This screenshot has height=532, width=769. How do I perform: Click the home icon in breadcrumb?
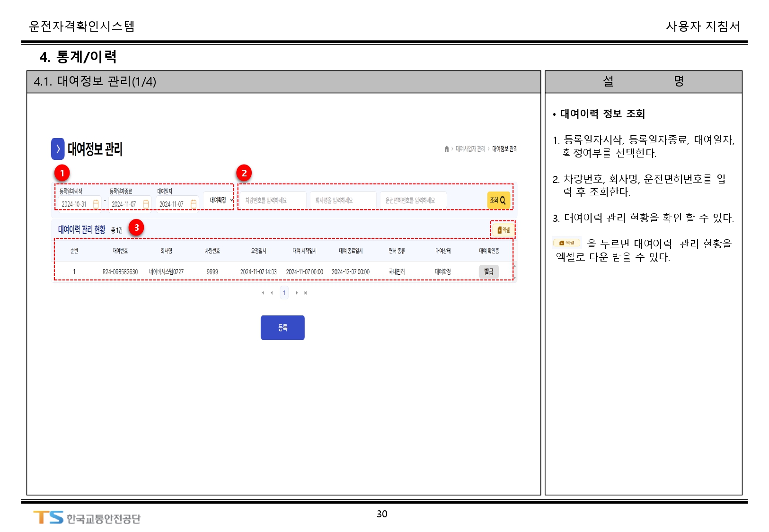coord(446,149)
